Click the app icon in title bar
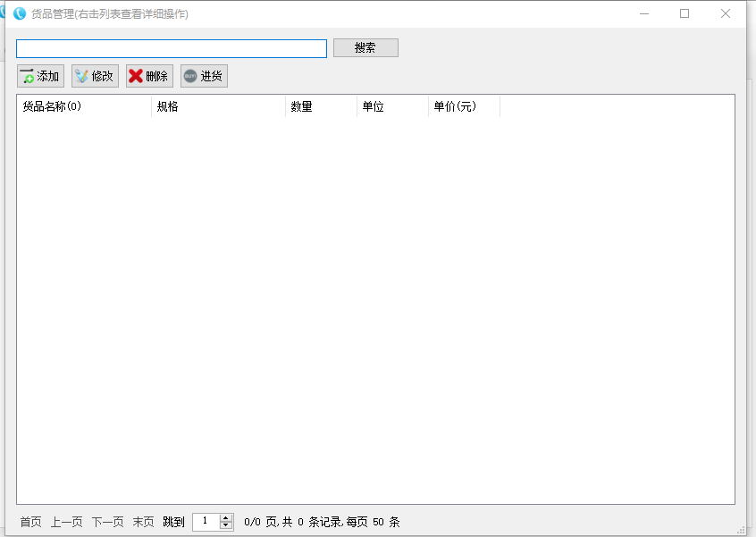756x537 pixels. pos(20,13)
